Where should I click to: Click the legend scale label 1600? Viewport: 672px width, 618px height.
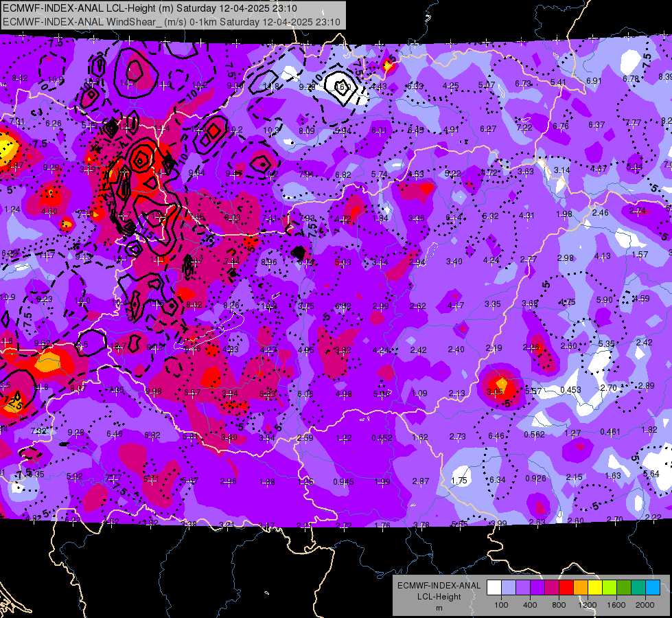pos(616,605)
